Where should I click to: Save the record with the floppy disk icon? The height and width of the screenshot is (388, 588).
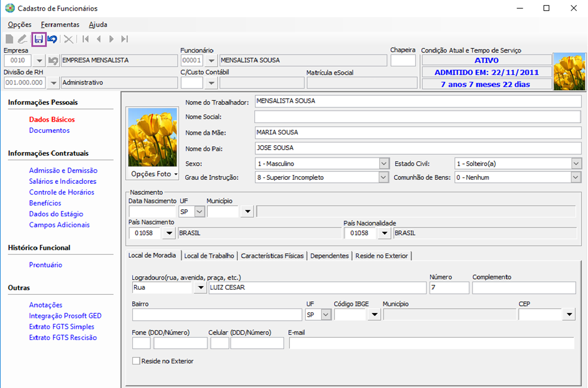pos(39,39)
